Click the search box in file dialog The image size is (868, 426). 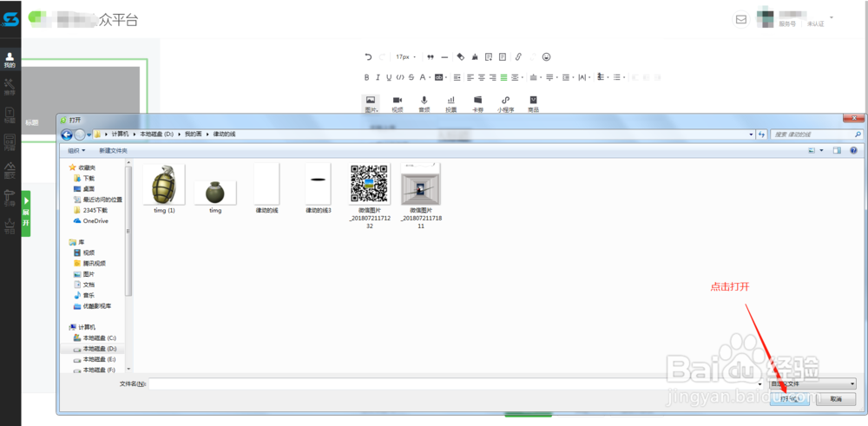[x=816, y=134]
